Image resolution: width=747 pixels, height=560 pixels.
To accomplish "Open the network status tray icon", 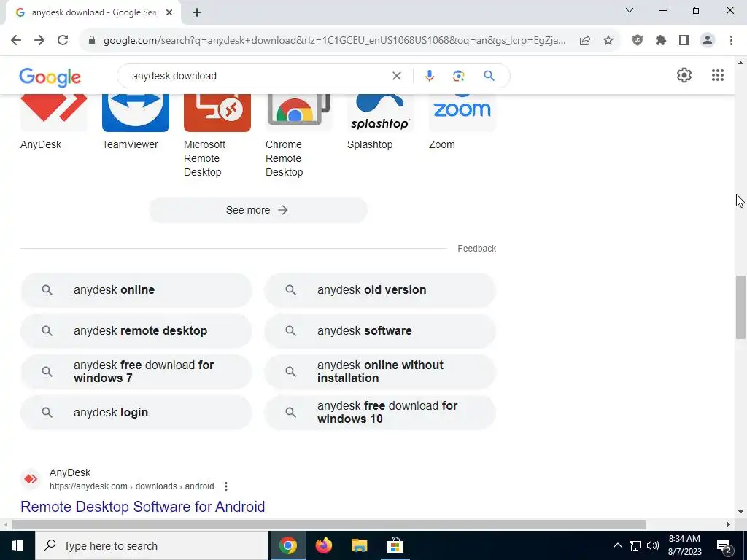I will point(635,545).
